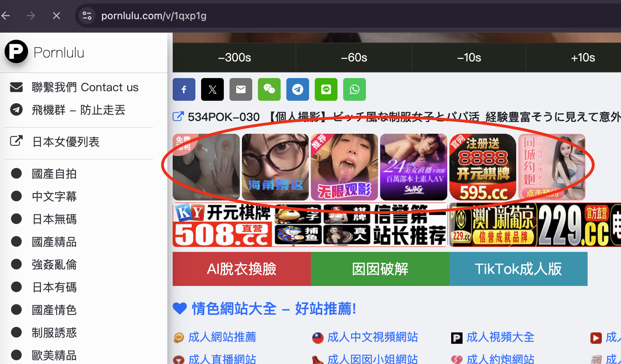Share the video on WeChat

269,89
